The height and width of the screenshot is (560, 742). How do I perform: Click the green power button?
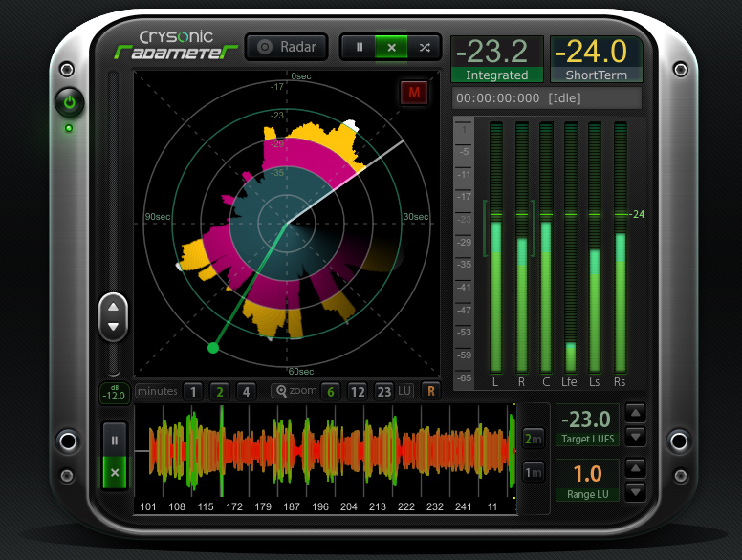tap(70, 102)
